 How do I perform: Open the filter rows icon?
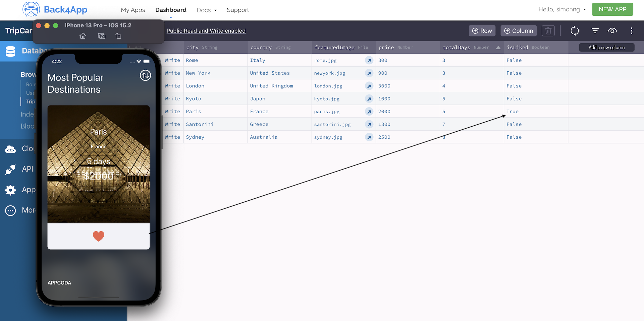tap(595, 31)
